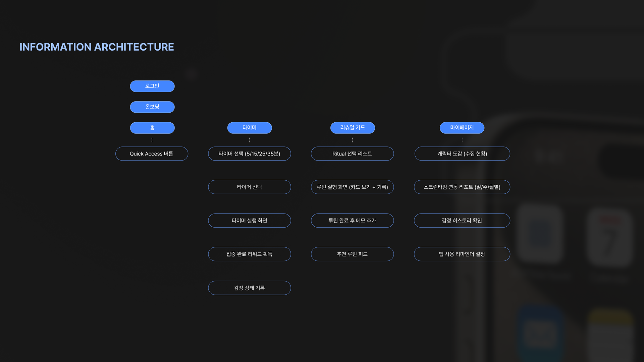Select 타이머 선택 (5/15/25/35분) box

click(x=249, y=154)
